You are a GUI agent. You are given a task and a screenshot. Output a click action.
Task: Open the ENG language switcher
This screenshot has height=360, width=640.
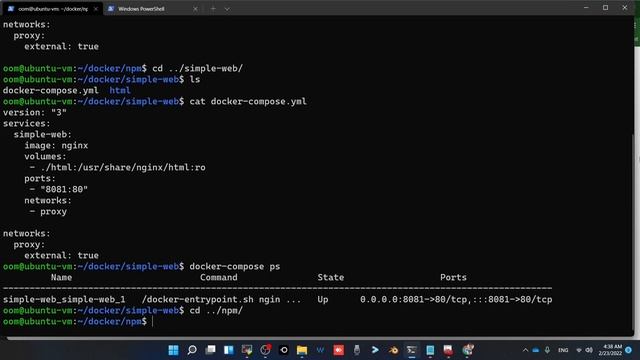coord(563,350)
